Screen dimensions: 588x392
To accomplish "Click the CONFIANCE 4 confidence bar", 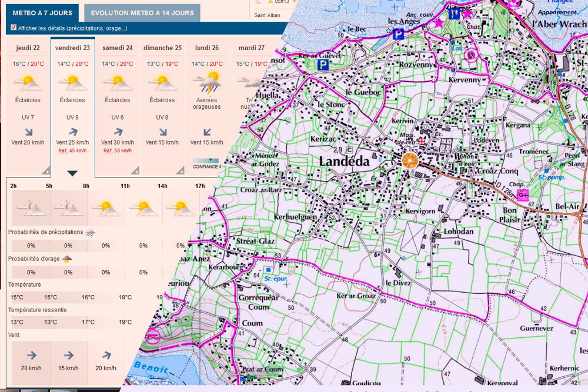I will click(206, 161).
